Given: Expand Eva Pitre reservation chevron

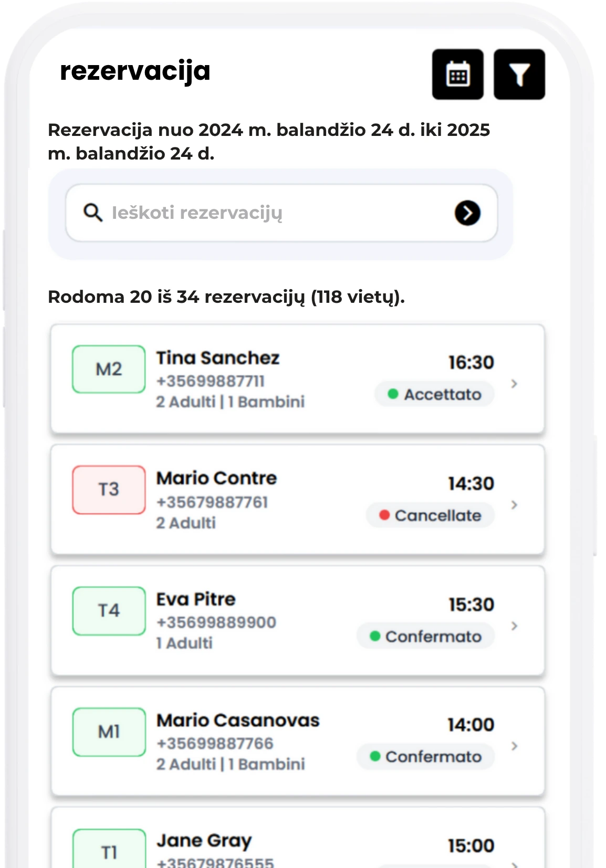Looking at the screenshot, I should point(514,626).
